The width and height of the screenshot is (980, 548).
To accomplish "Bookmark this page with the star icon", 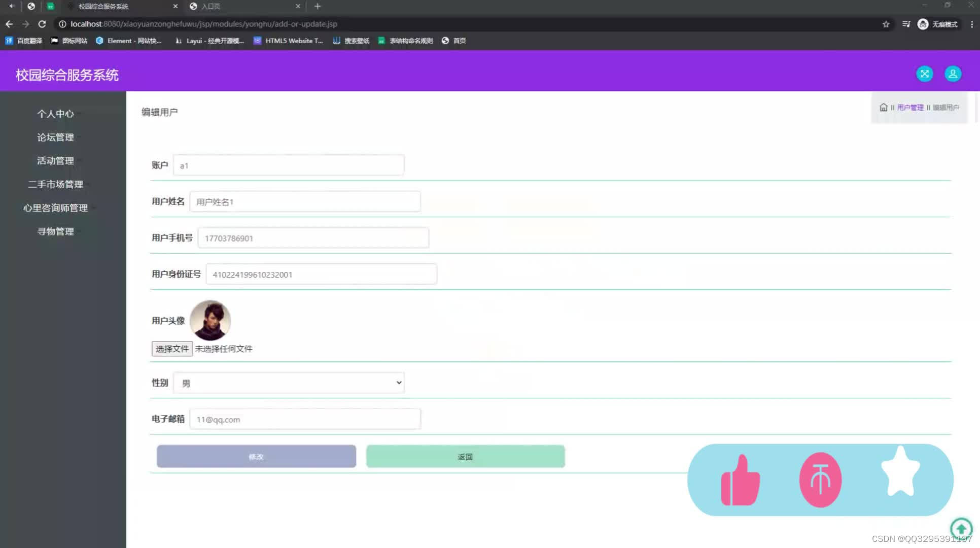I will 886,24.
